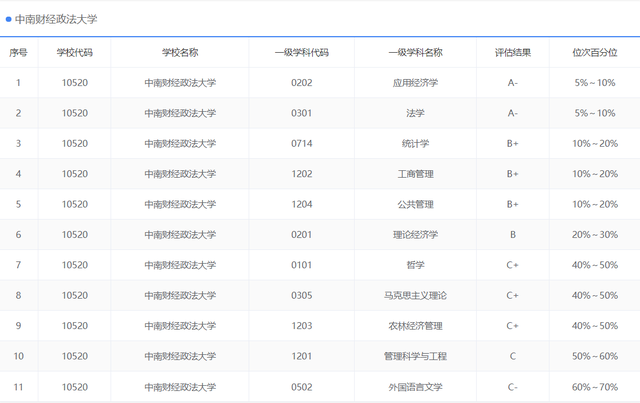
Task: Select subject code 1204
Action: 302,204
